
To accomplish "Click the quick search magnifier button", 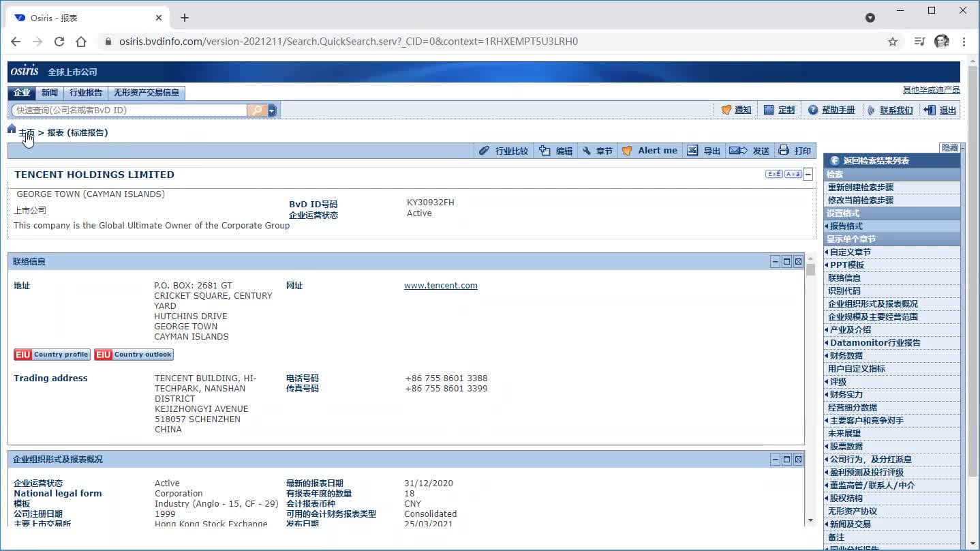I will (257, 110).
